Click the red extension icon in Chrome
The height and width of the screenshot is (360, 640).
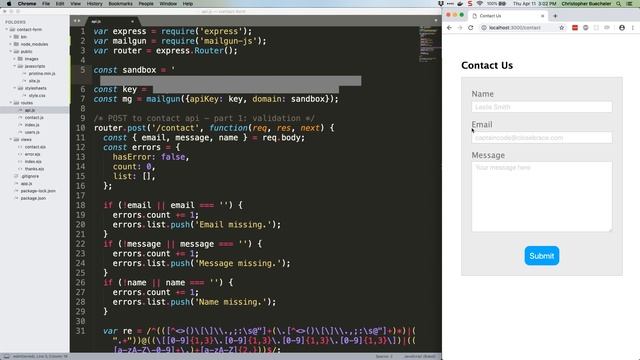coord(575,28)
